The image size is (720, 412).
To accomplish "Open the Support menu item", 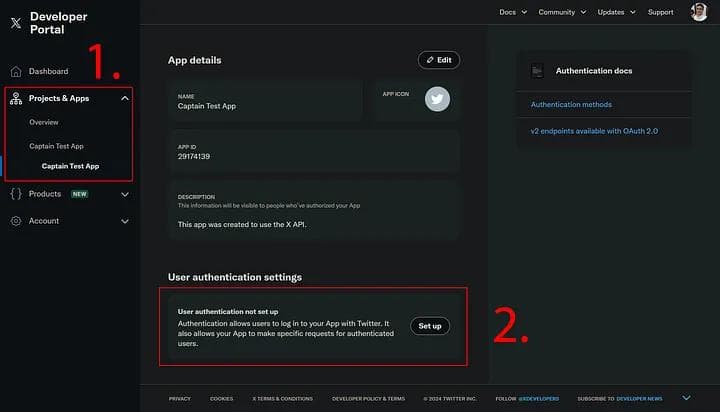I will click(x=660, y=12).
